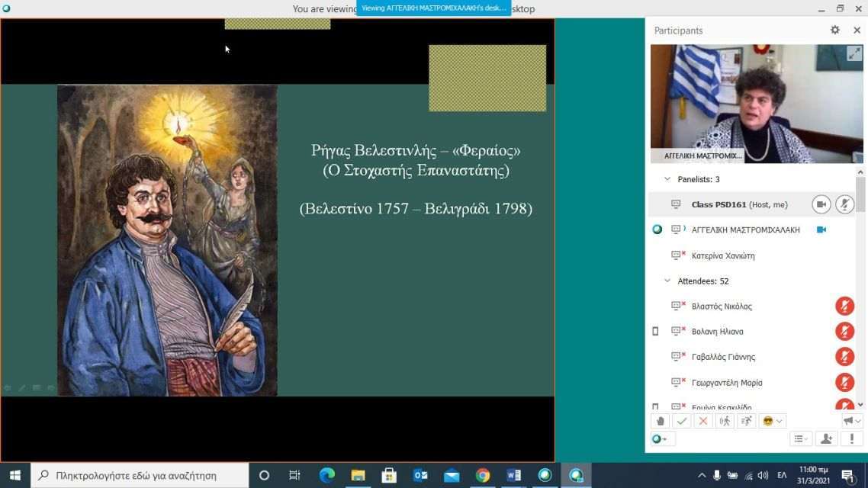Screen dimensions: 868x488
Task: Launch Microsoft Edge from the taskbar
Action: coord(326,475)
